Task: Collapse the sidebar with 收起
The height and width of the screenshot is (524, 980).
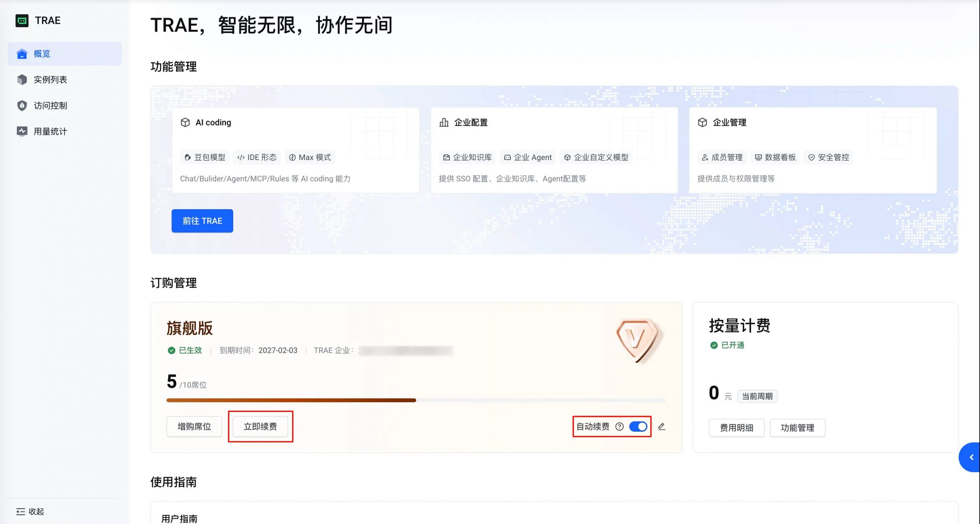Action: tap(30, 511)
